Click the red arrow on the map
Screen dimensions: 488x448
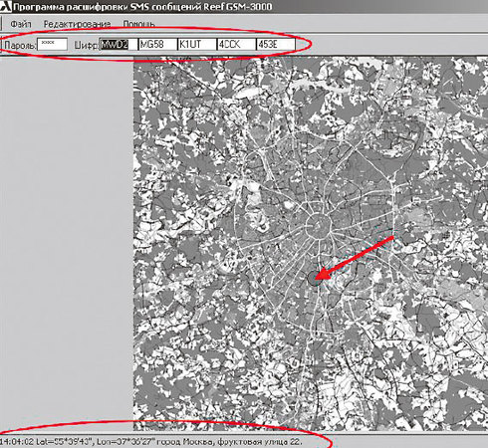(355, 258)
